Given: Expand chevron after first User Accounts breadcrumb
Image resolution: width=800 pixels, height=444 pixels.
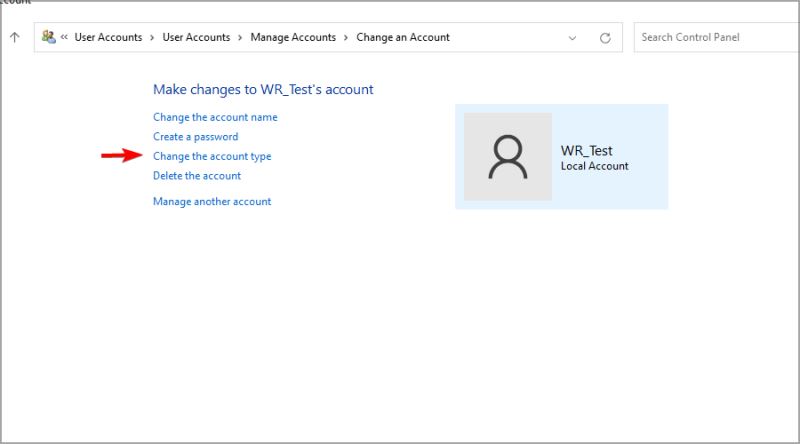Looking at the screenshot, I should [152, 37].
